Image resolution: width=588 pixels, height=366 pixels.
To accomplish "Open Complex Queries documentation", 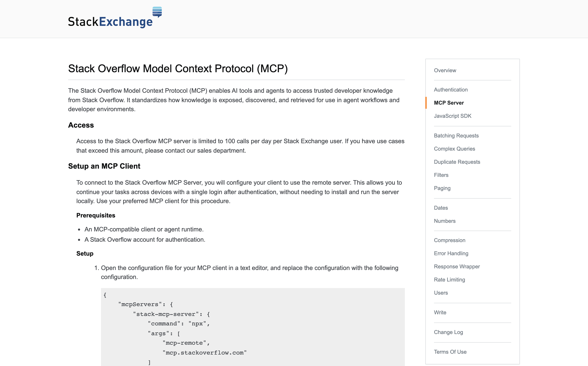I will pos(454,149).
